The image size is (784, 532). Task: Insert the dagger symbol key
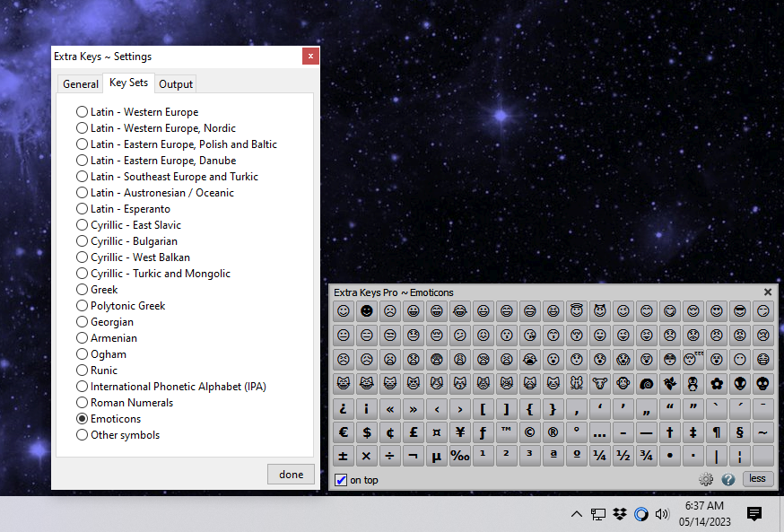(x=670, y=432)
